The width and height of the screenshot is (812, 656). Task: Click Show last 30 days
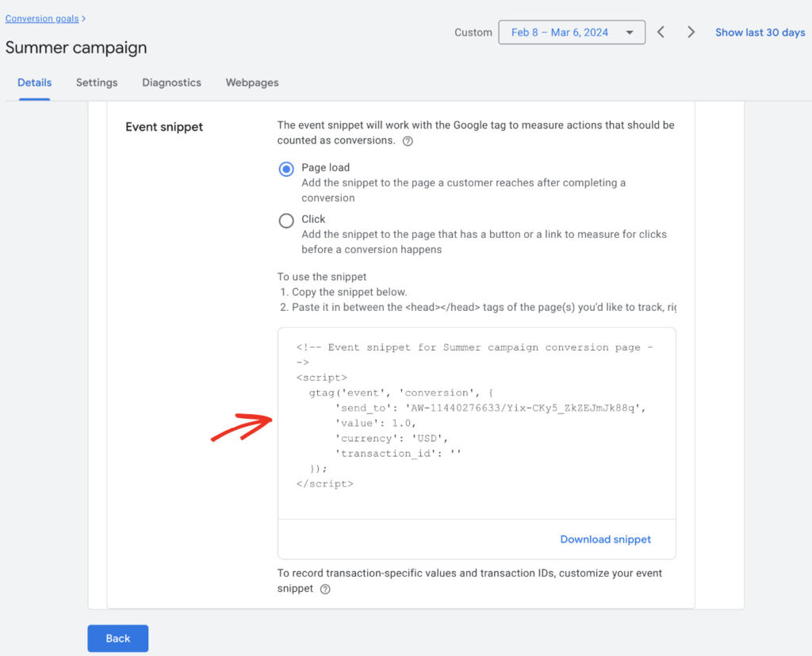[760, 32]
